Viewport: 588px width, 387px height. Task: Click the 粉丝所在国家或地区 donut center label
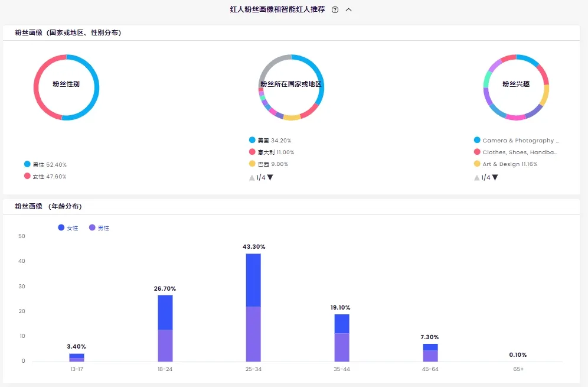291,84
